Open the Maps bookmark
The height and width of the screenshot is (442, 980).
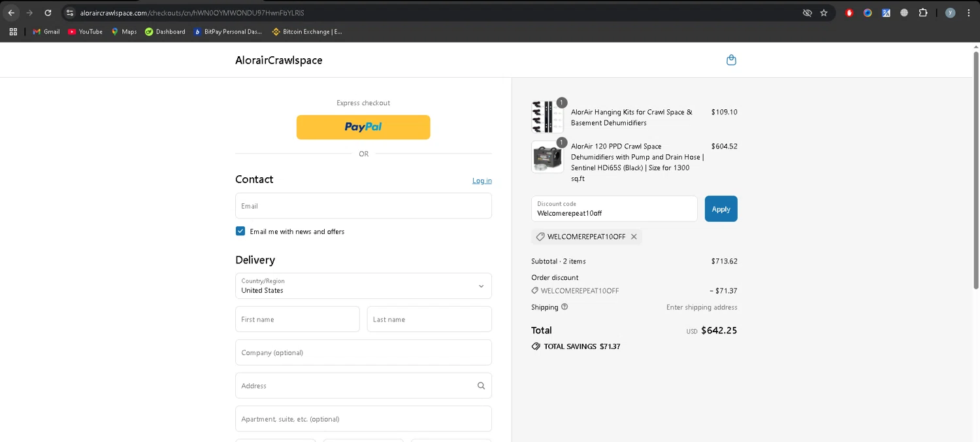point(124,31)
